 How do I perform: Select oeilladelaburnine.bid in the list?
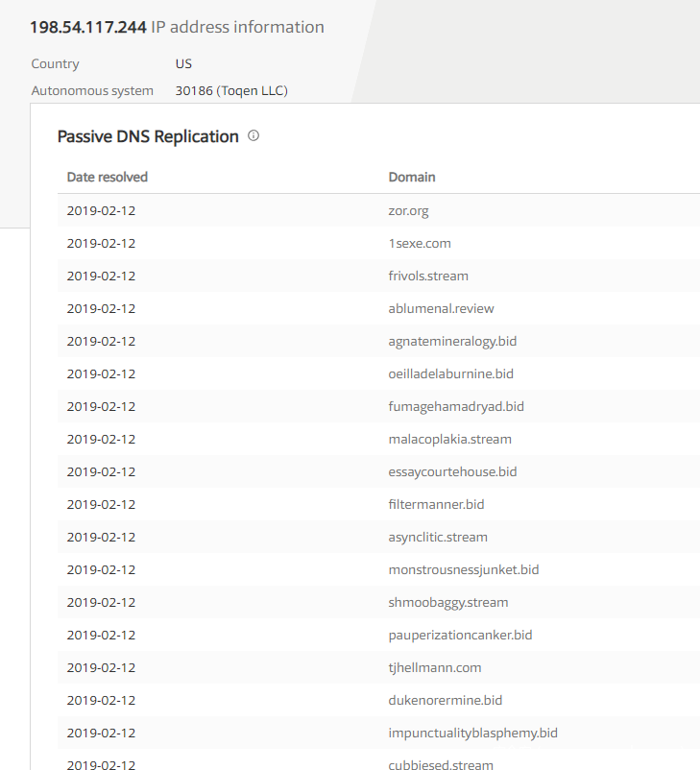pos(450,373)
